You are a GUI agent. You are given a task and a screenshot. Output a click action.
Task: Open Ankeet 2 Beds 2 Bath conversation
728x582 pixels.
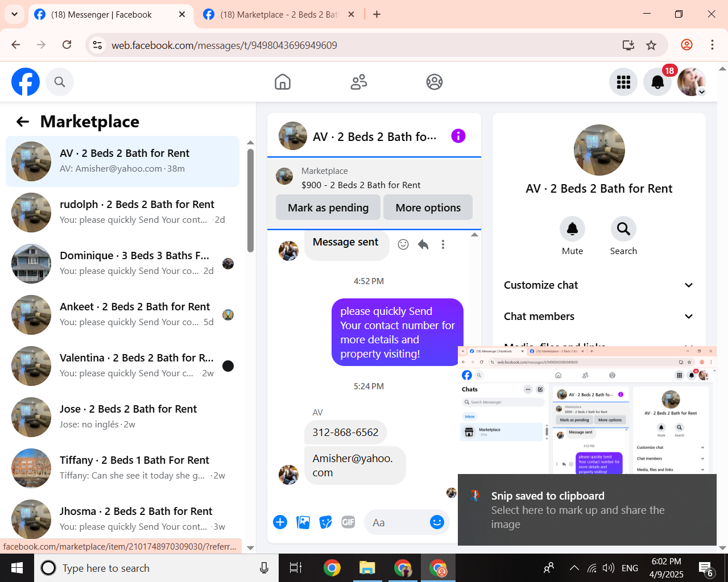click(122, 315)
